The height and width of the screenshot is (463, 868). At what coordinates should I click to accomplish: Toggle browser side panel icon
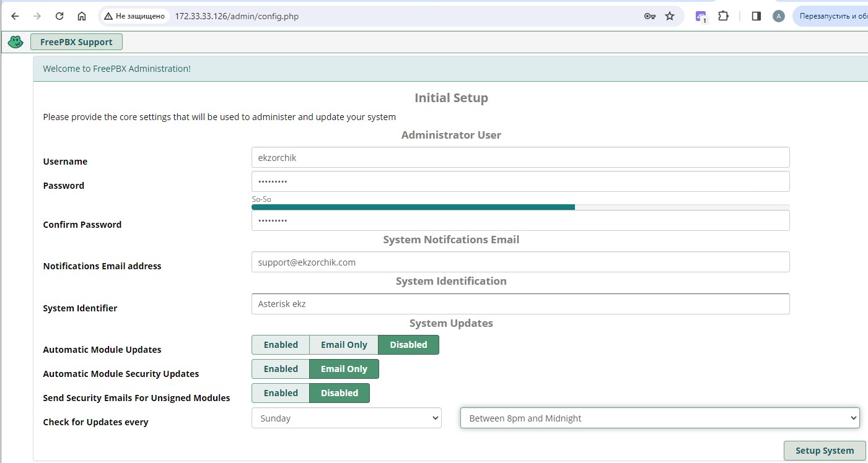pos(756,16)
